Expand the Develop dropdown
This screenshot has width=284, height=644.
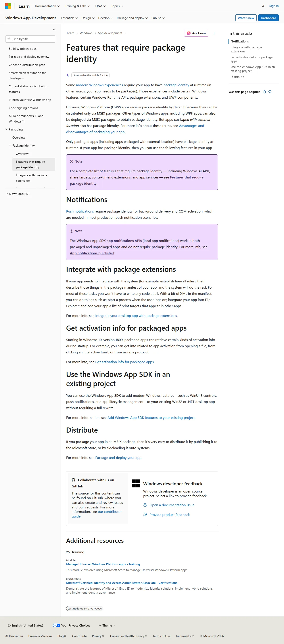coord(106,18)
